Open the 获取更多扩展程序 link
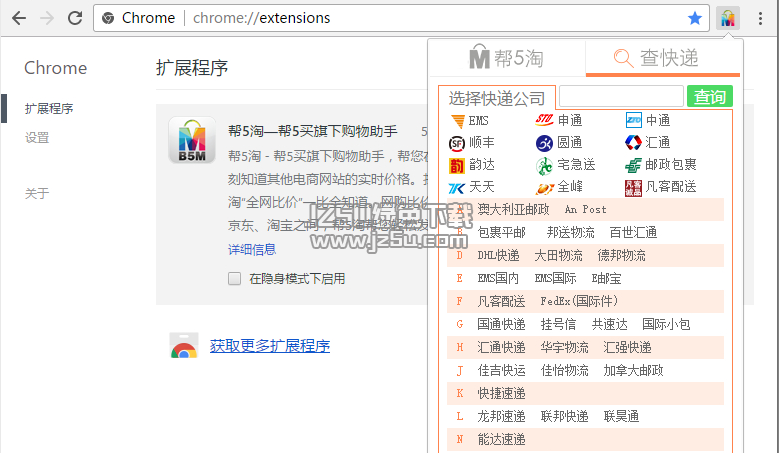Viewport: 779px width, 453px height. [x=270, y=346]
